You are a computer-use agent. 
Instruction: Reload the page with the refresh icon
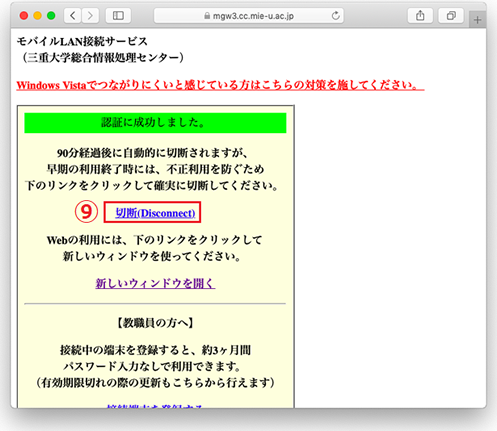click(336, 15)
